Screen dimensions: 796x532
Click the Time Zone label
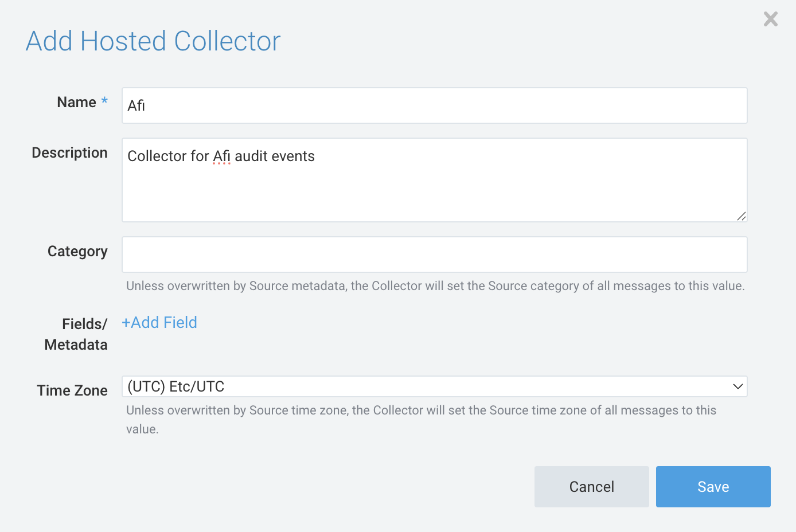[72, 390]
